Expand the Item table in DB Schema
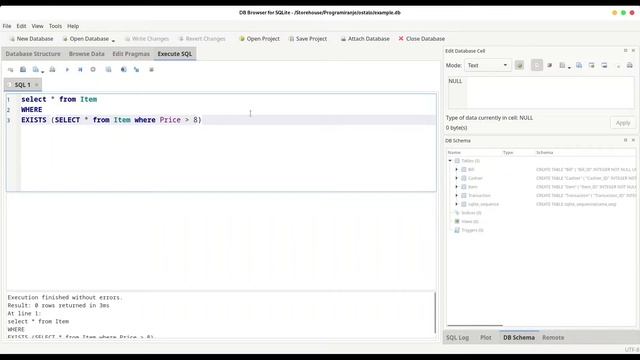The height and width of the screenshot is (360, 640). click(x=457, y=187)
